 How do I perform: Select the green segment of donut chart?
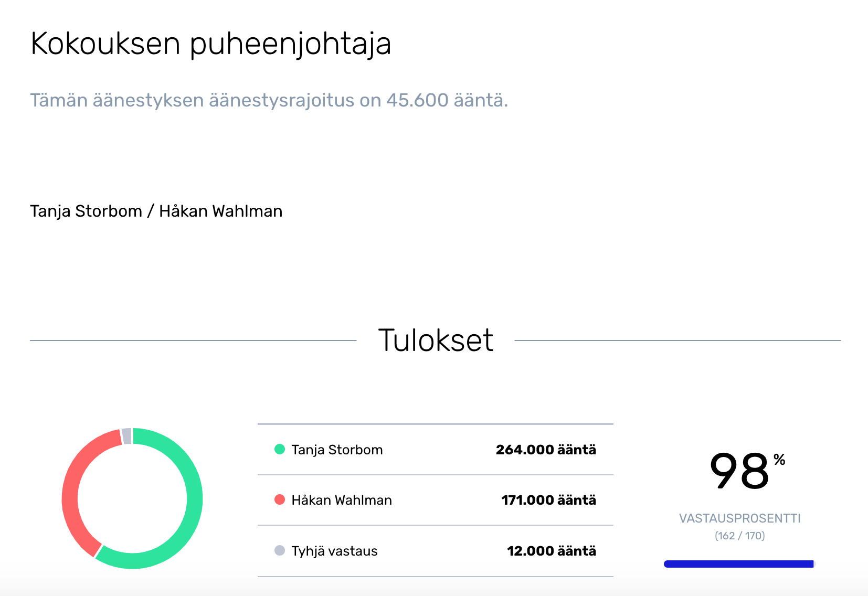[x=193, y=498]
